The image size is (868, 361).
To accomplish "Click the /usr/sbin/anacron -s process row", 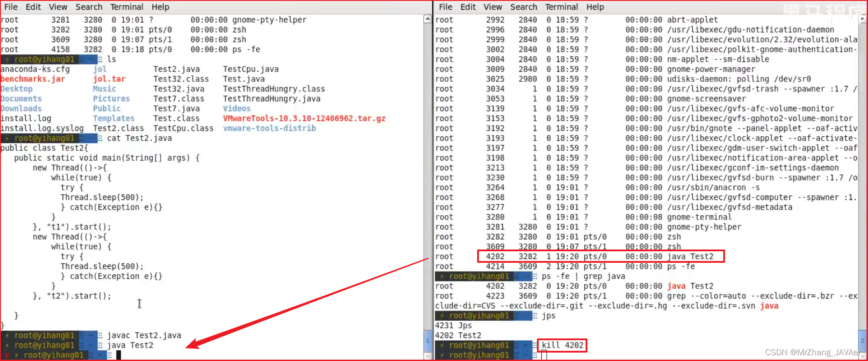I will click(598, 187).
